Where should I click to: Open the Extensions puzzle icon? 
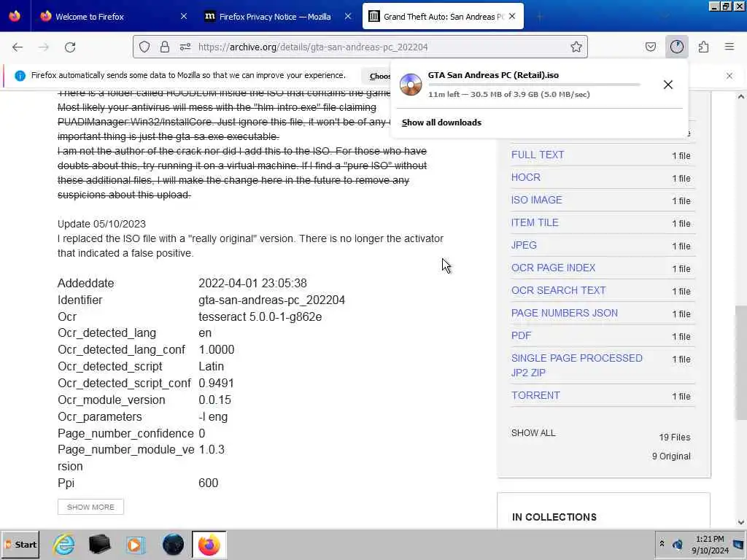(703, 47)
